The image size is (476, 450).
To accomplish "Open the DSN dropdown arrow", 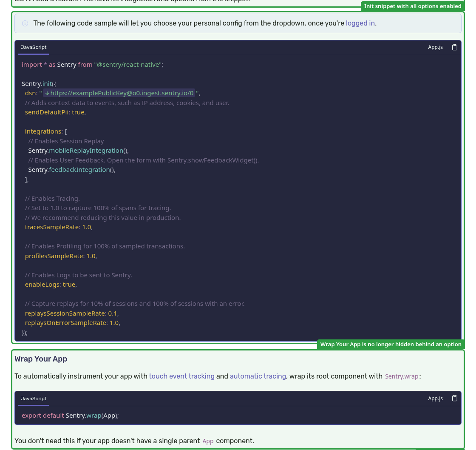I will 47,93.
